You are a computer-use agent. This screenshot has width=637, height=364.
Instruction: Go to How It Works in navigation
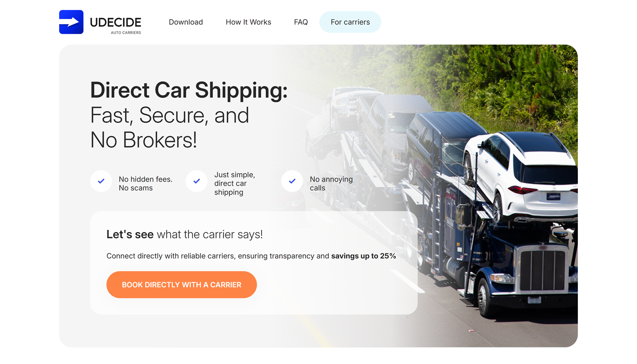pyautogui.click(x=248, y=22)
